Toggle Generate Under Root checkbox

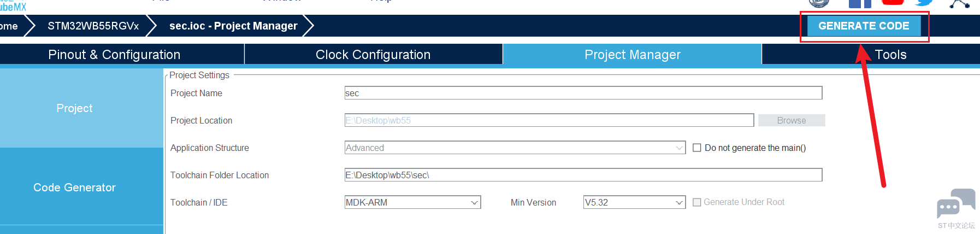tap(697, 202)
